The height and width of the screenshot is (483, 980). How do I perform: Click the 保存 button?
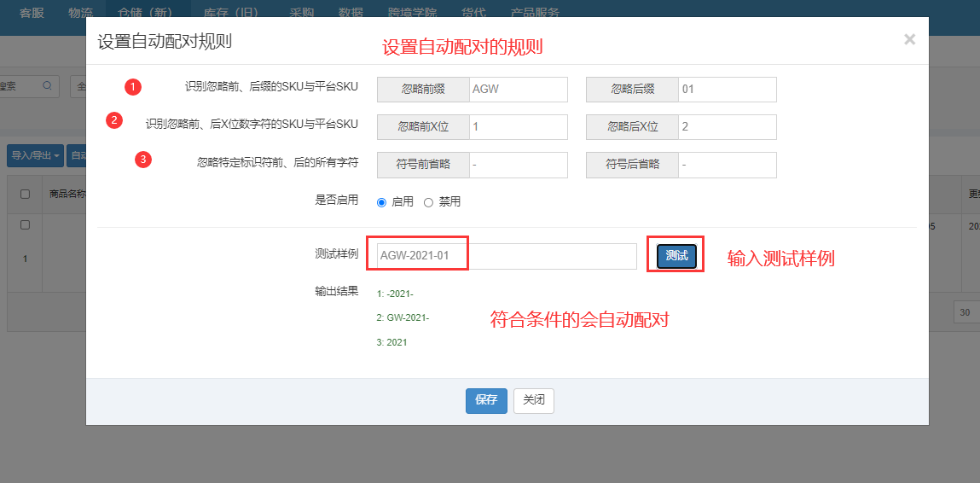coord(486,400)
